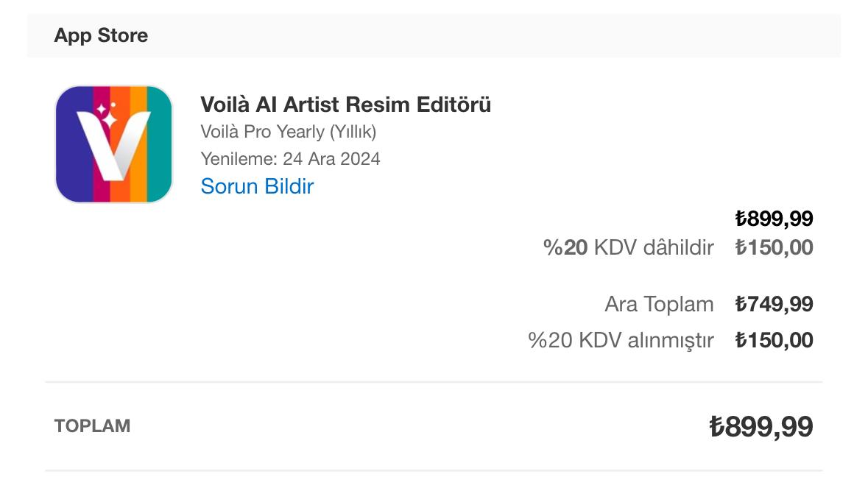Click the App Store header label
The height and width of the screenshot is (488, 868).
(101, 35)
